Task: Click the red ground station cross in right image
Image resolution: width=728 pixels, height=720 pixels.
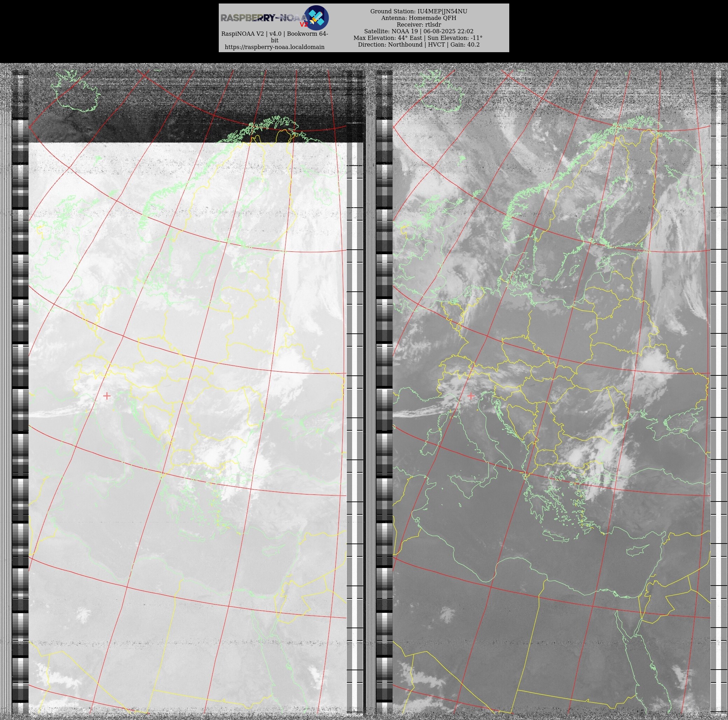Action: tap(471, 396)
